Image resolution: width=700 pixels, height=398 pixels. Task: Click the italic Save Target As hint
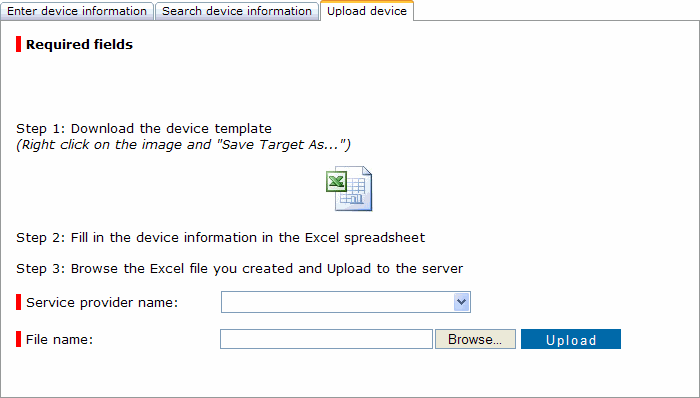pos(183,145)
